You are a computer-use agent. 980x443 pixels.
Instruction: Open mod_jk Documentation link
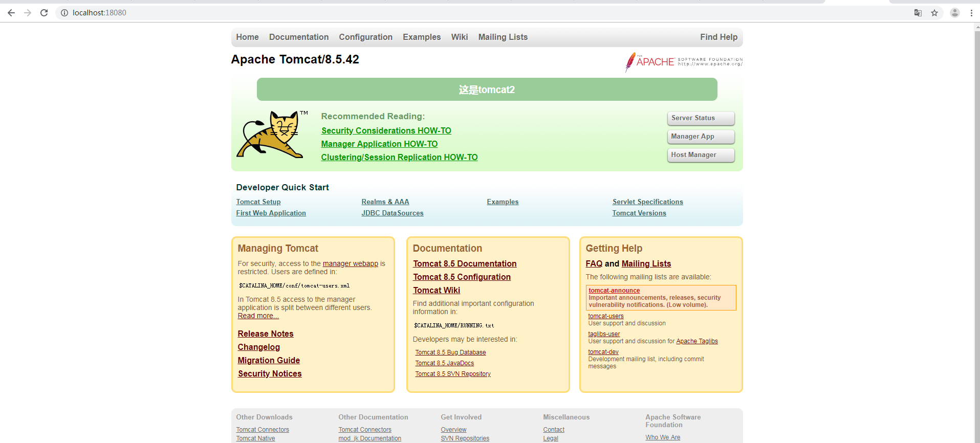coord(369,438)
